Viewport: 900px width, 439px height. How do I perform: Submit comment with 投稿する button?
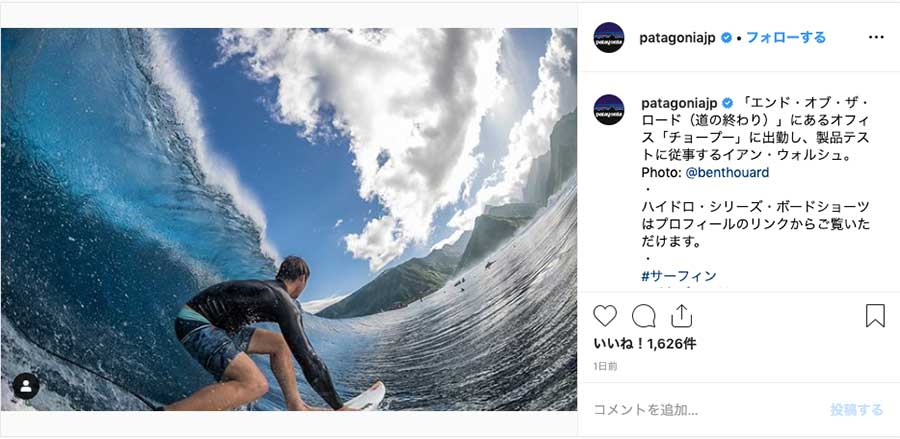point(856,410)
